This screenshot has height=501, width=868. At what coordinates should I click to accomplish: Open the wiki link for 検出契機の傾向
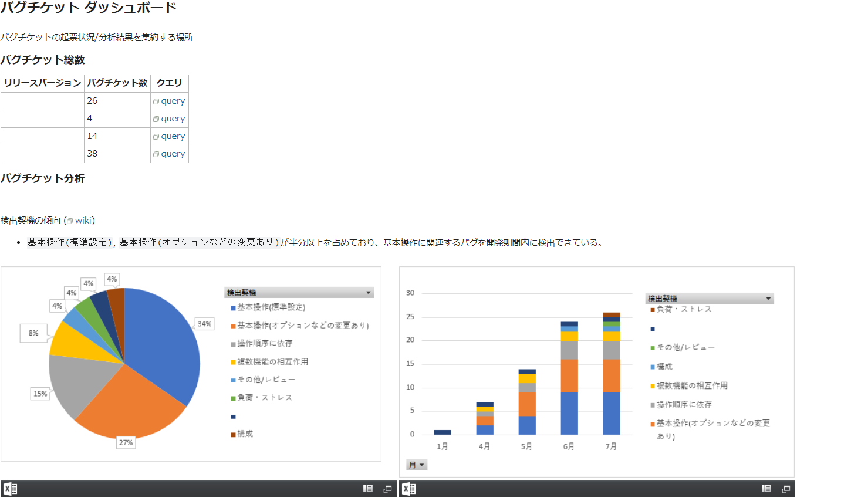pyautogui.click(x=83, y=221)
